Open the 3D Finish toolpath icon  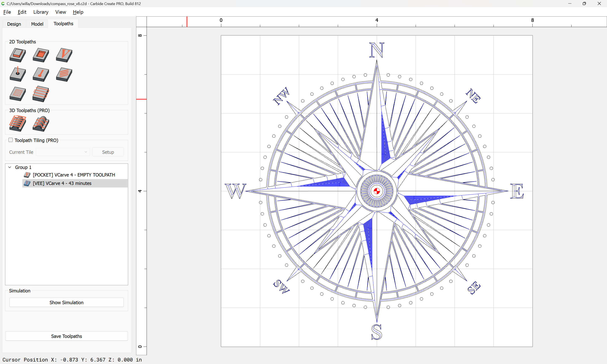coord(41,123)
